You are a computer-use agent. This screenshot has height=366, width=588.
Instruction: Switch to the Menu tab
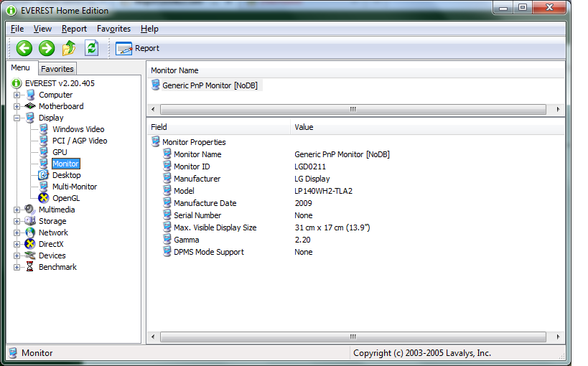20,67
